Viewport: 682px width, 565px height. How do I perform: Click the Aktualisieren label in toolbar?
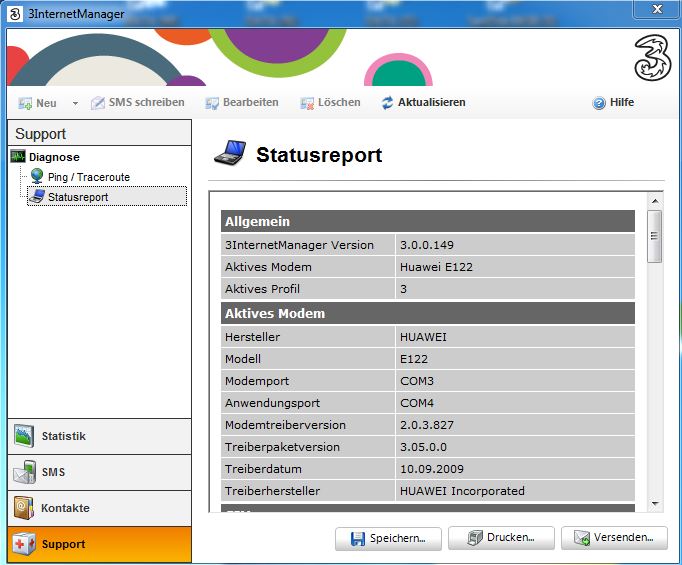431,103
